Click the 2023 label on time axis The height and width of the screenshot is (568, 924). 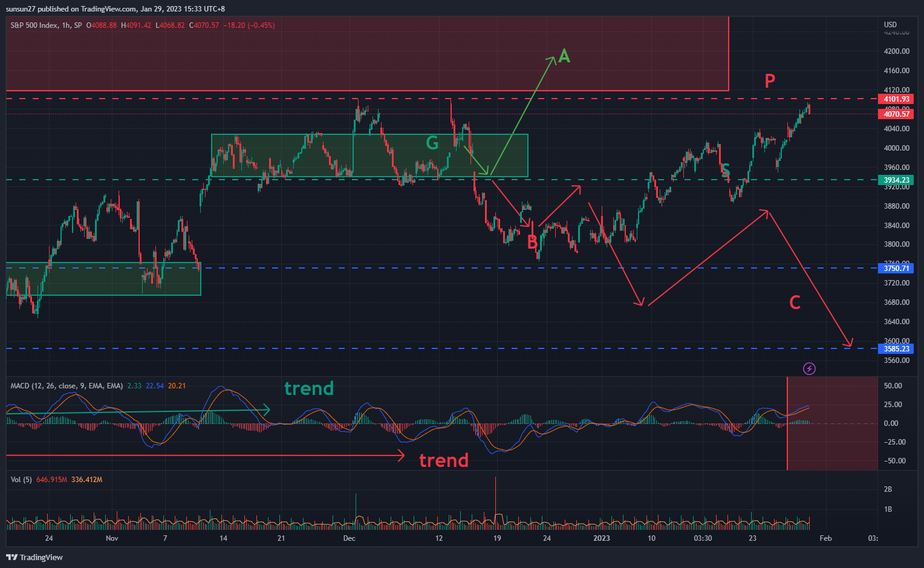tap(602, 538)
